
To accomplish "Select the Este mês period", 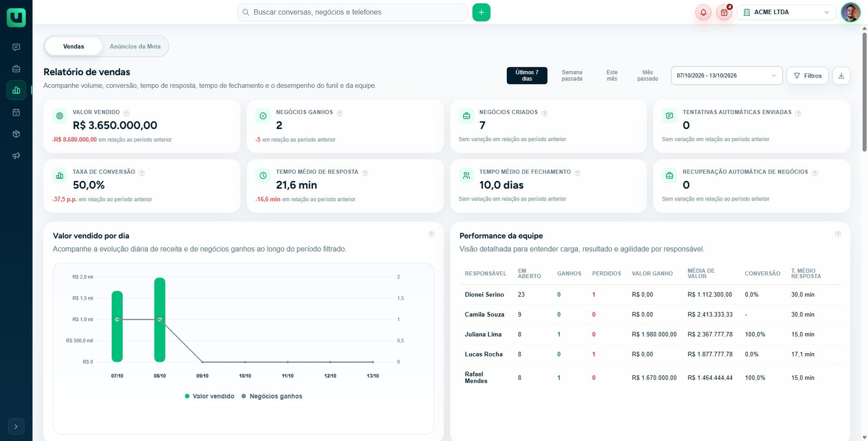I will click(612, 75).
